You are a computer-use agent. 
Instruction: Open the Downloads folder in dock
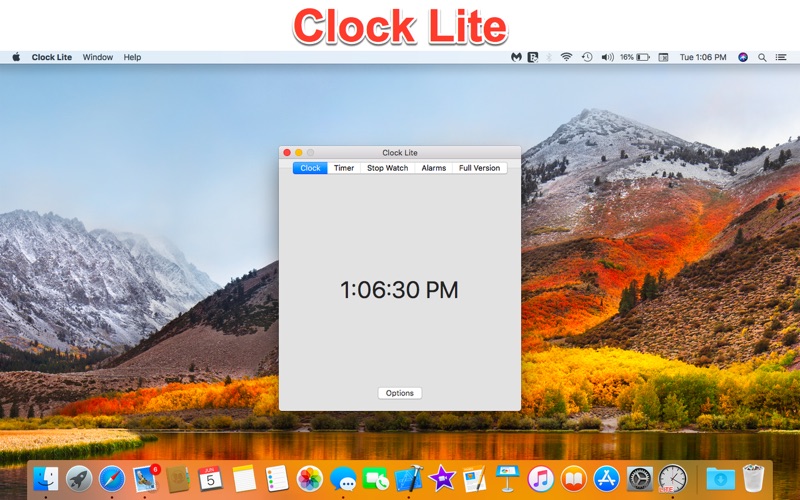click(x=720, y=479)
